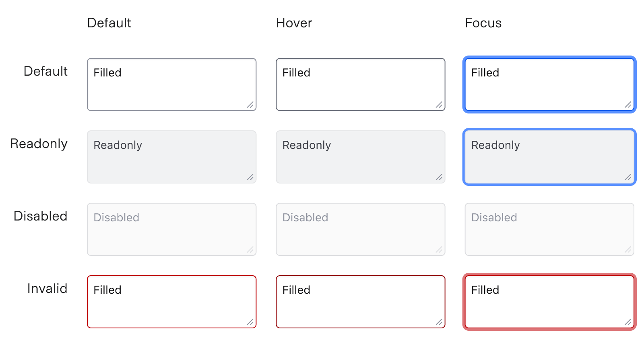Click inside the Default row Default-column Filled textarea
This screenshot has width=644, height=338.
[171, 84]
